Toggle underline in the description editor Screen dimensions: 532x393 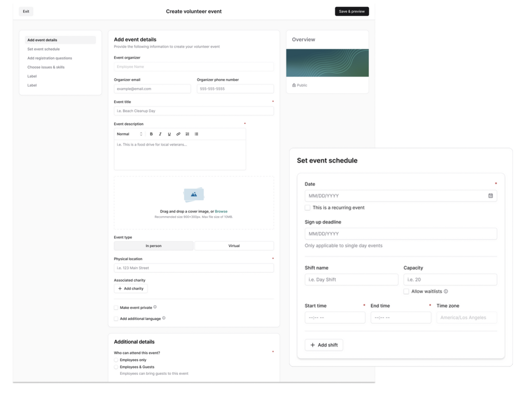pyautogui.click(x=169, y=134)
